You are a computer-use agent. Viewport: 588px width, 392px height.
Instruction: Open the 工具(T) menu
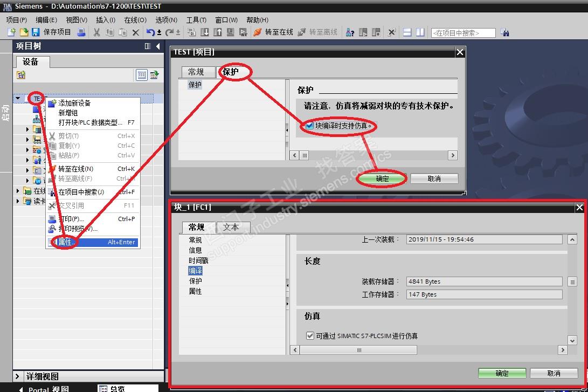tap(197, 20)
